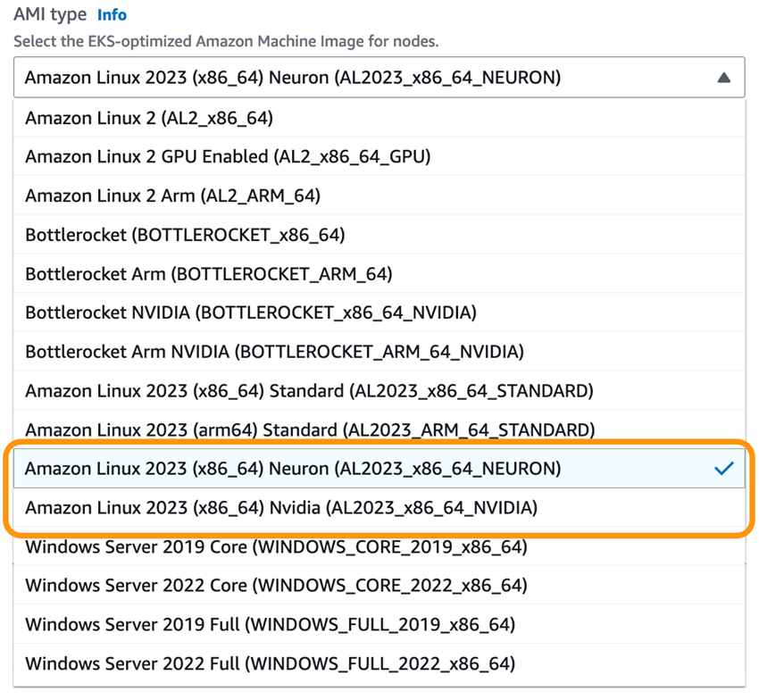Open the Info link next to AMI type
Screen dimensions: 759x700
[x=113, y=14]
